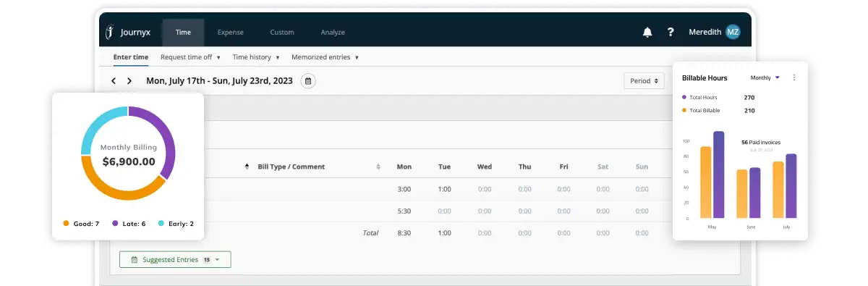
Task: Click the July purple bar in chart
Action: 791,186
